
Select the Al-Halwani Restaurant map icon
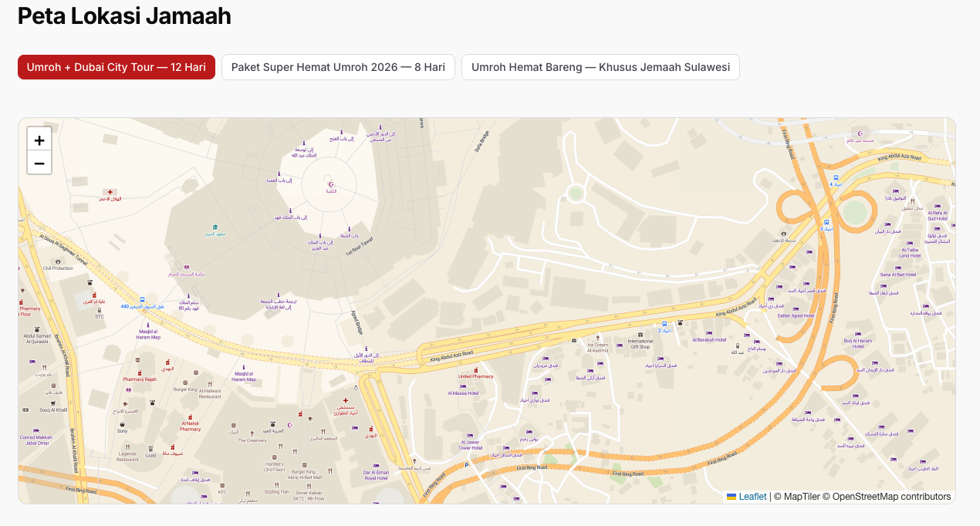point(210,383)
